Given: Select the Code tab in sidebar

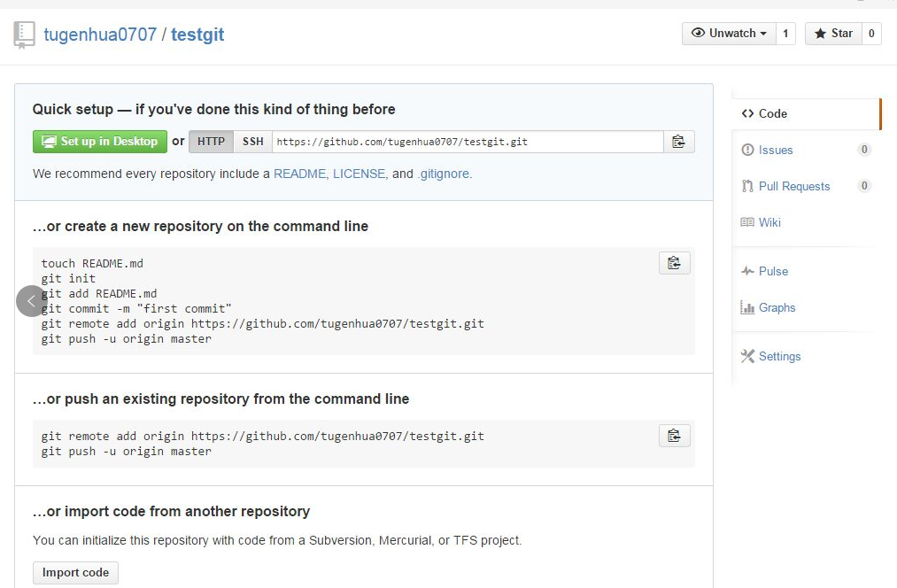Looking at the screenshot, I should pyautogui.click(x=772, y=113).
